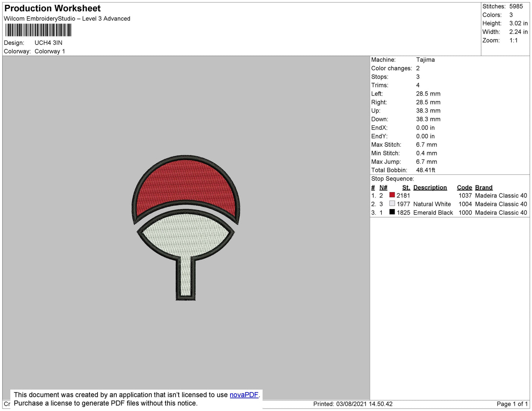
Task: Click the Machine value Tajima
Action: click(x=425, y=60)
